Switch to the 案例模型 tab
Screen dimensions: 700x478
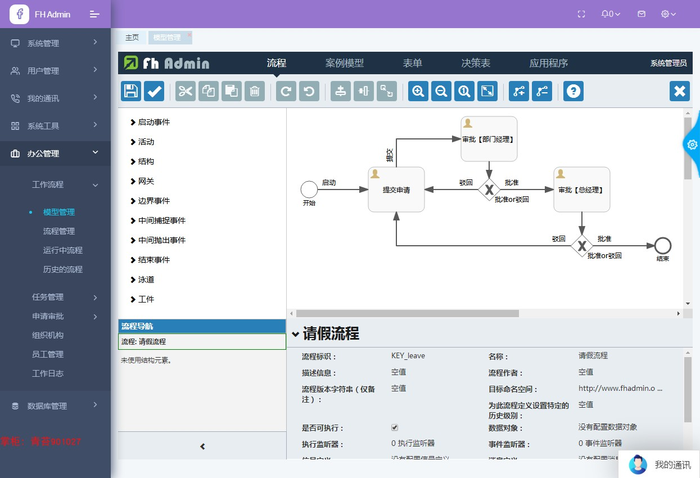point(344,63)
